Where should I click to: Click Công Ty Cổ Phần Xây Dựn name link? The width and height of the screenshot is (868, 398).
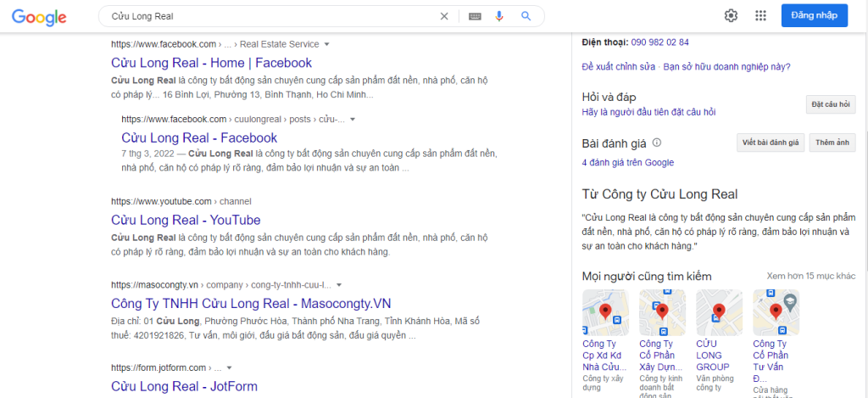coord(661,355)
